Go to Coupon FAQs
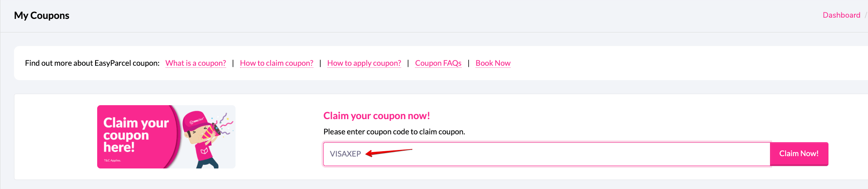Viewport: 868px width, 189px height. pos(438,63)
